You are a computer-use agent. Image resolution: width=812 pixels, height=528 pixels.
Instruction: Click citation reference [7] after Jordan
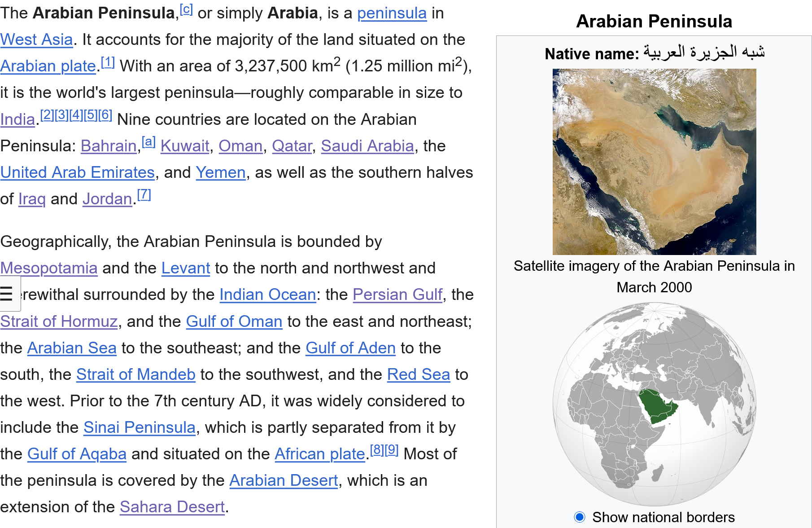pos(144,195)
